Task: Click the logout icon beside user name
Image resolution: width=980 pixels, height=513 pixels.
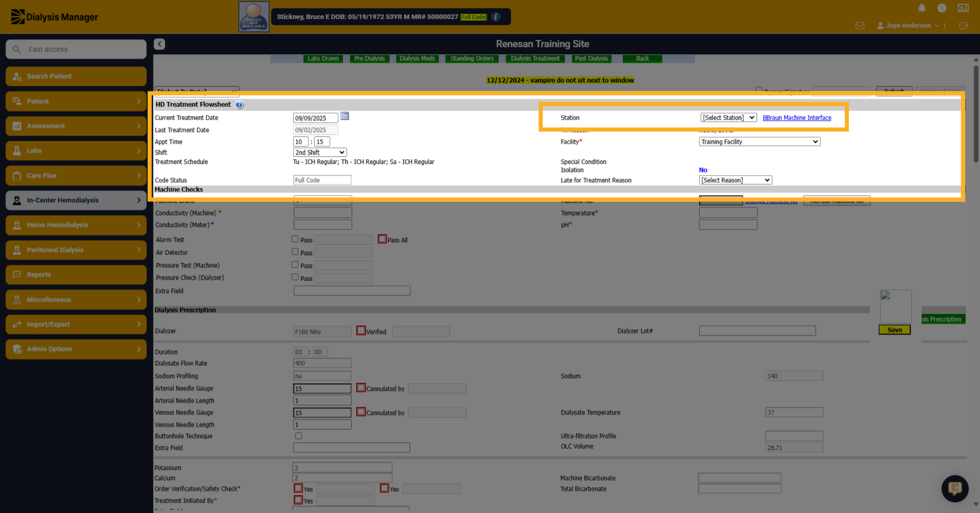Action: pyautogui.click(x=964, y=26)
